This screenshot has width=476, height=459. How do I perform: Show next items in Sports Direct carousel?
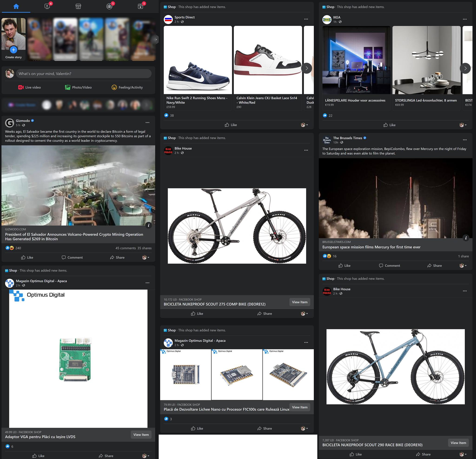307,68
